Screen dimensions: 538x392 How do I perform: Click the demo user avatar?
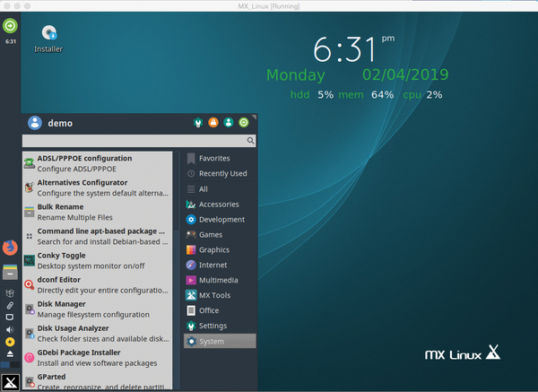(x=35, y=123)
